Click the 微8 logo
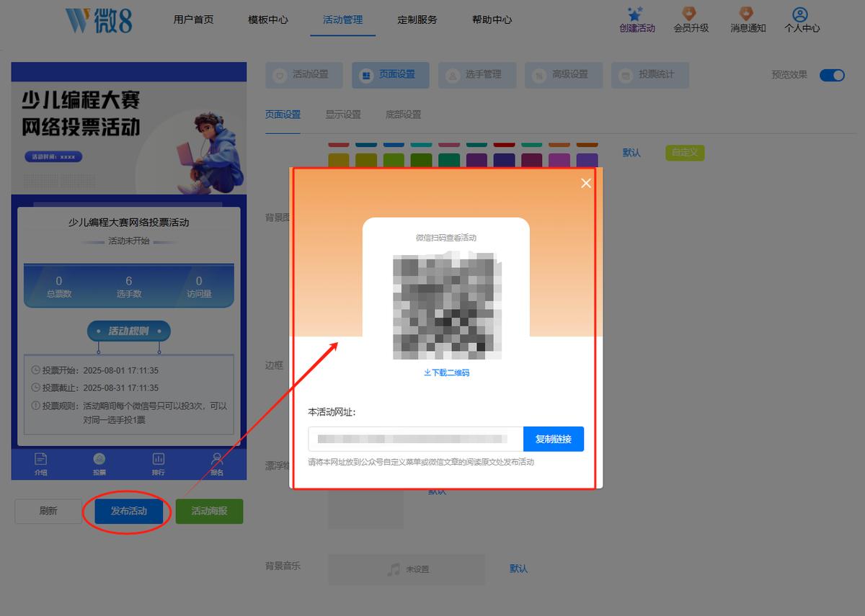Viewport: 865px width, 616px height. (98, 20)
